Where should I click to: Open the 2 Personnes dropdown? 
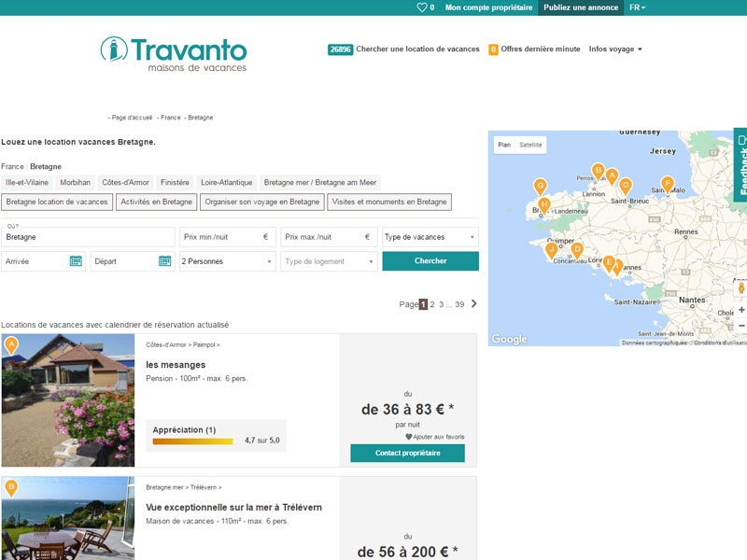227,261
